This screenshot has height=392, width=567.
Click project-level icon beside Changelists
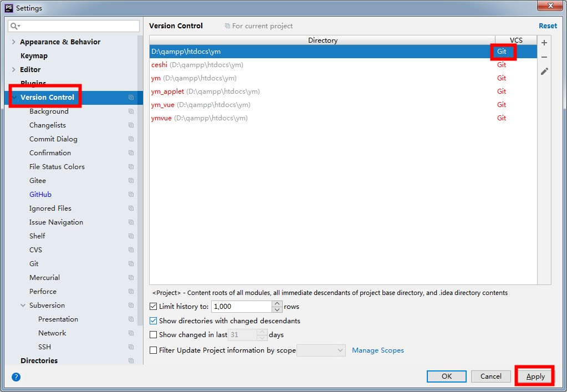131,125
